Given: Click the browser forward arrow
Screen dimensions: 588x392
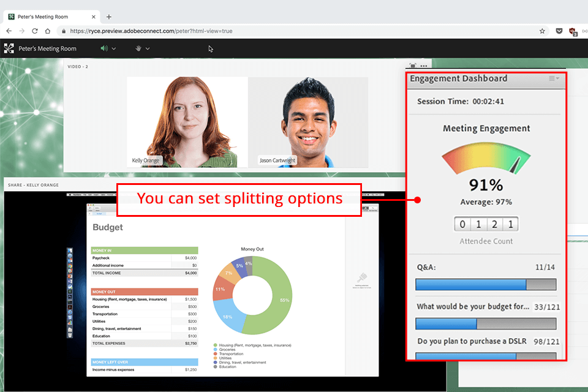Looking at the screenshot, I should coord(22,31).
